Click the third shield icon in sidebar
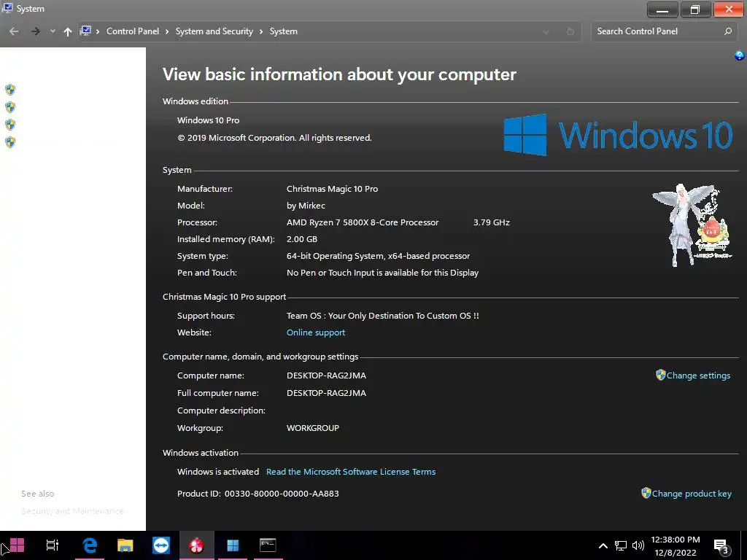Screen dimensions: 747x560 pos(10,124)
